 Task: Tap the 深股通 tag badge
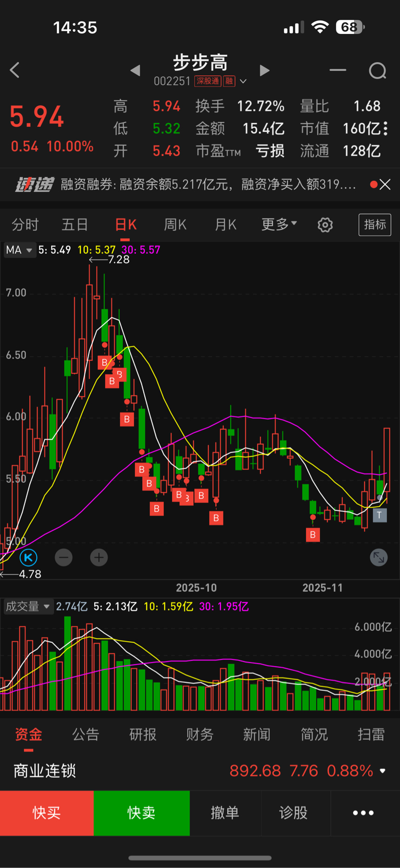(208, 81)
